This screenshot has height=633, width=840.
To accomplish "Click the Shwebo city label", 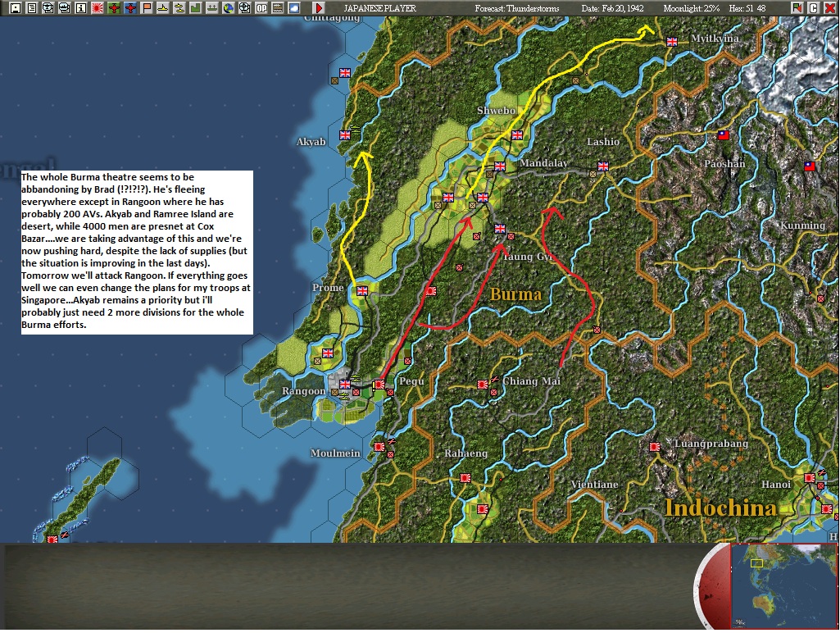I will (496, 111).
